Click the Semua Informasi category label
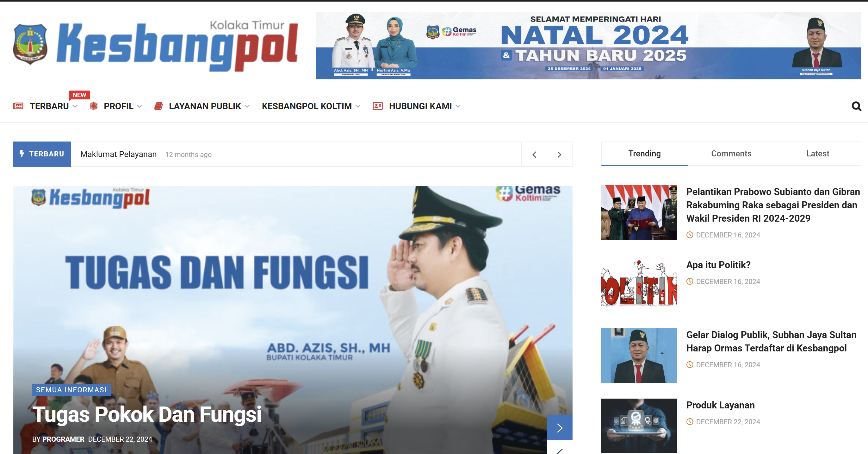The width and height of the screenshot is (868, 454). pyautogui.click(x=71, y=390)
